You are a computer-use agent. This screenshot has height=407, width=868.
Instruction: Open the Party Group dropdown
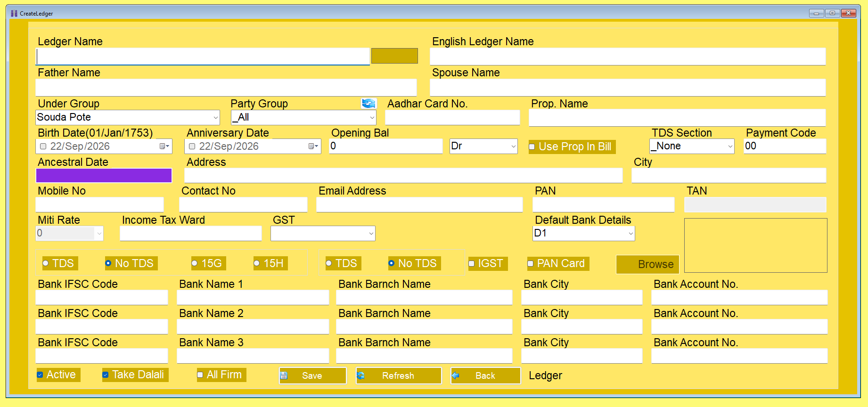pyautogui.click(x=372, y=117)
